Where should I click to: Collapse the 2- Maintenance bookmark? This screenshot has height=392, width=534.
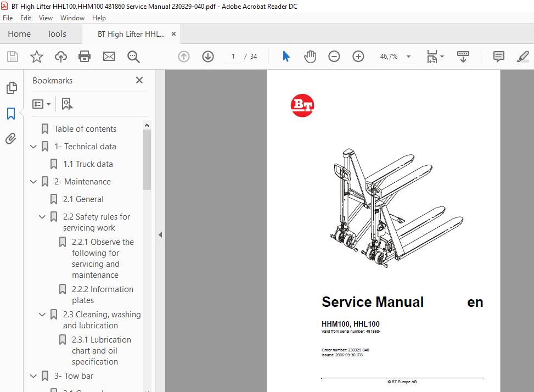[x=33, y=181]
